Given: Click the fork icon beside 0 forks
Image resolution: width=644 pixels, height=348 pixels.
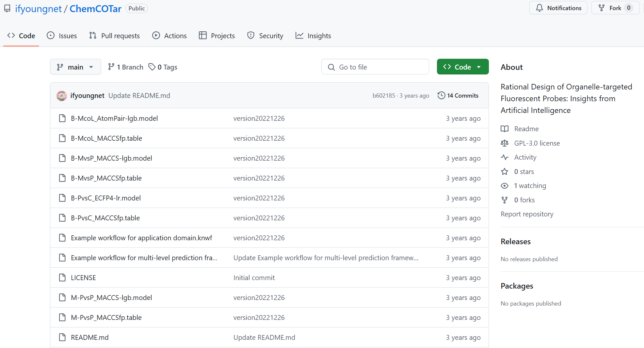Looking at the screenshot, I should (x=505, y=200).
